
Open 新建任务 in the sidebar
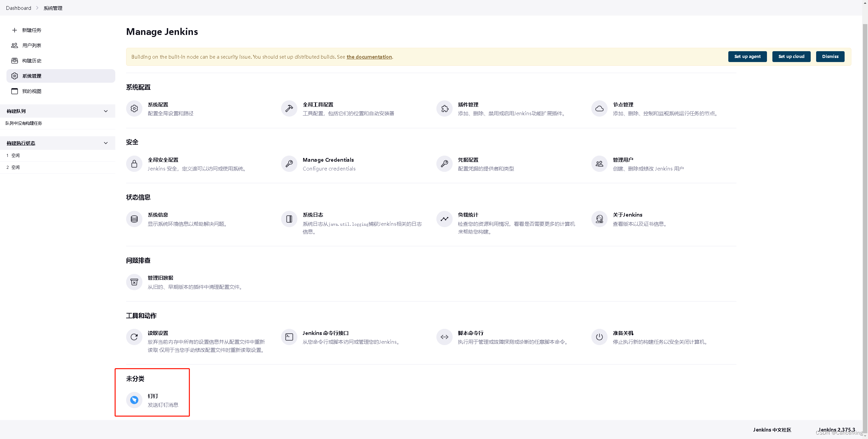click(x=61, y=30)
